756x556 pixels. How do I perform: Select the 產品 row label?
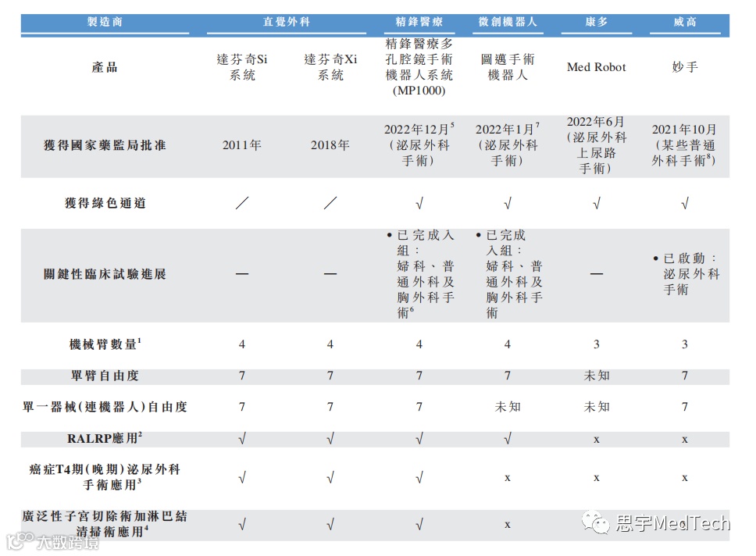(105, 67)
